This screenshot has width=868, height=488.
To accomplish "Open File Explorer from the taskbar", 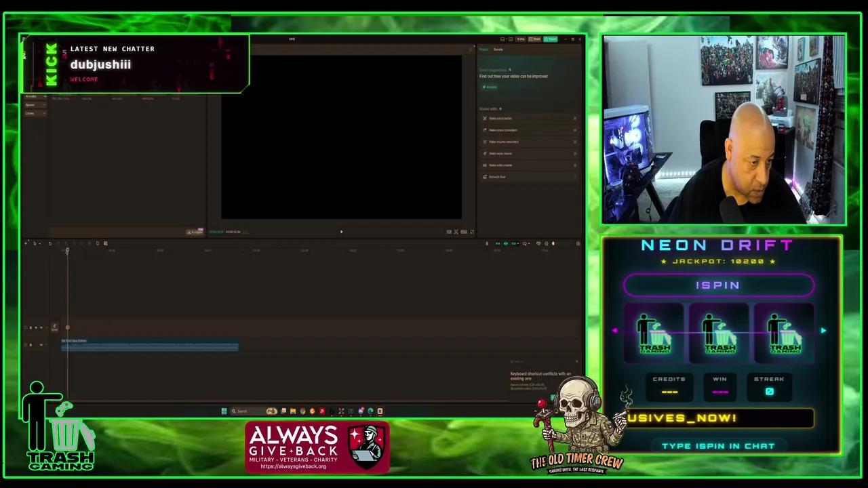I will tap(293, 411).
